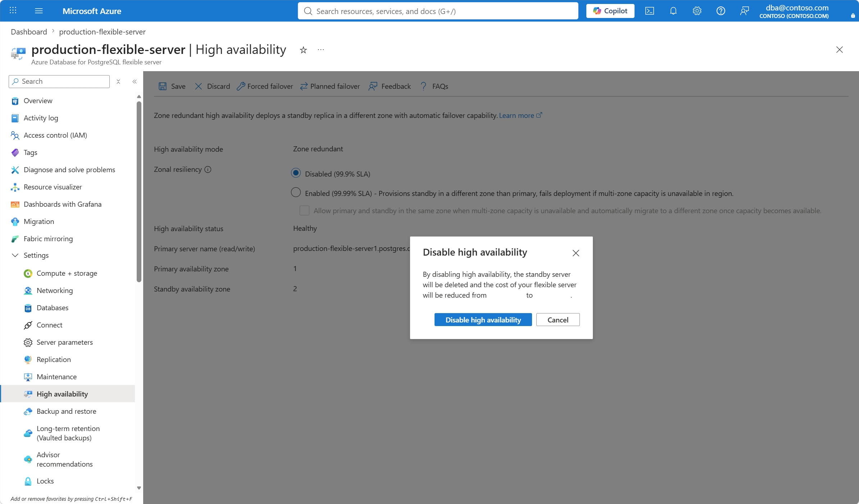Select Enabled (99.99% SLA) radio button
The height and width of the screenshot is (504, 859).
(x=296, y=192)
